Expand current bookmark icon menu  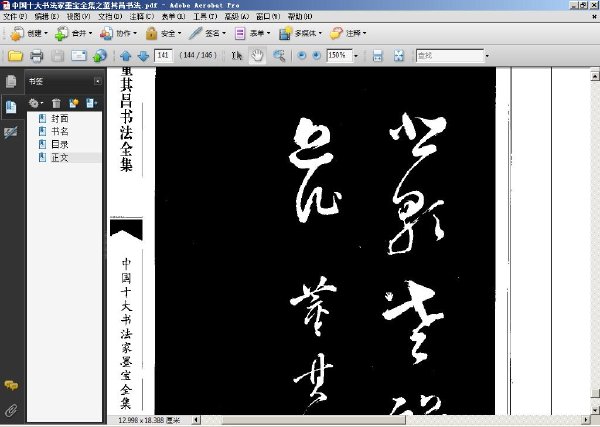coord(91,103)
